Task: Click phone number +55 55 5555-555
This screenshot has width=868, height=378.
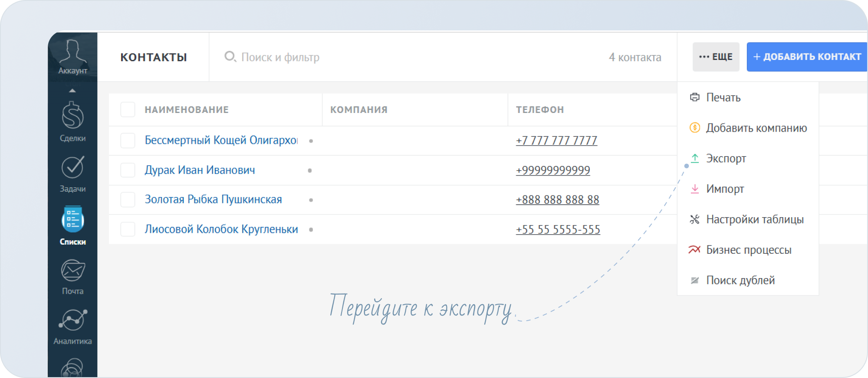Action: point(558,229)
